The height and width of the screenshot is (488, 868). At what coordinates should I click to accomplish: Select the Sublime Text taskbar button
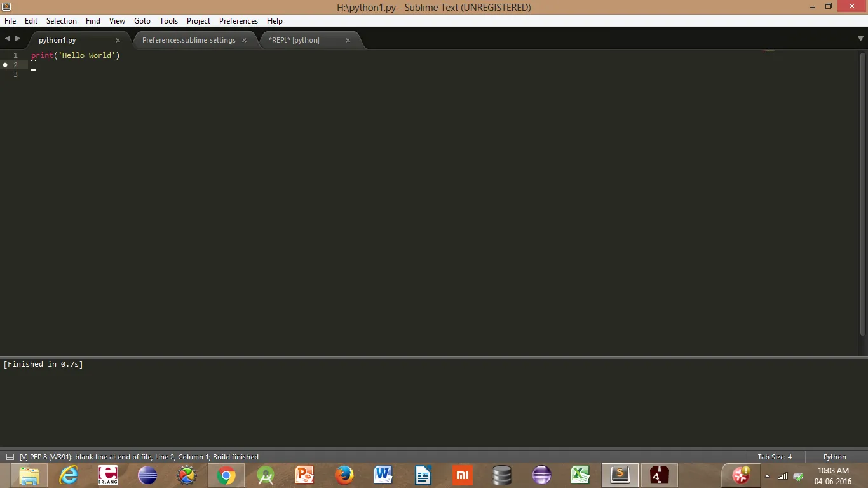coord(620,475)
